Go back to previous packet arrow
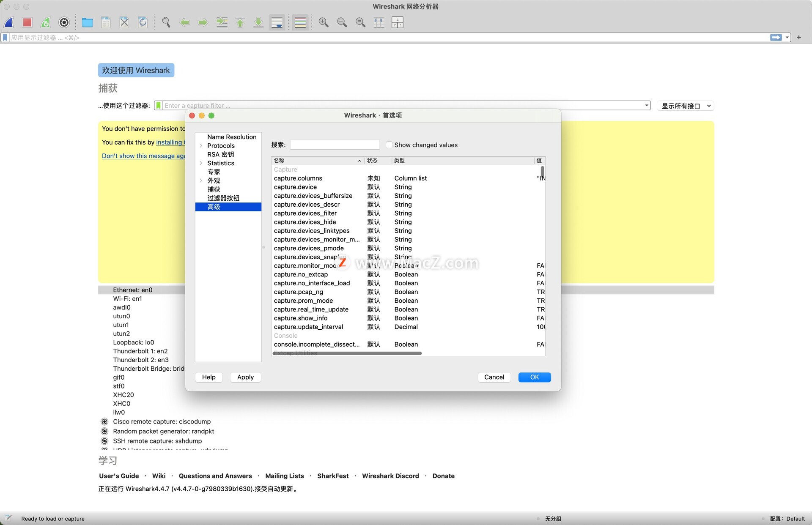 tap(184, 22)
